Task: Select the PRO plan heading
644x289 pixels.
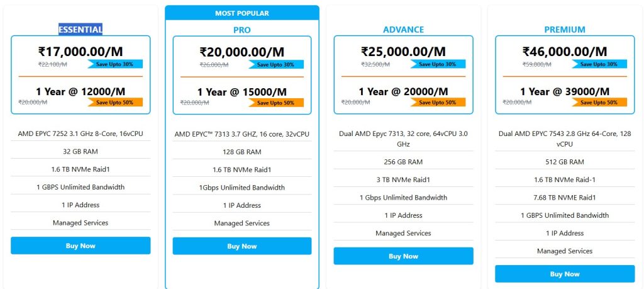Action: click(x=242, y=30)
